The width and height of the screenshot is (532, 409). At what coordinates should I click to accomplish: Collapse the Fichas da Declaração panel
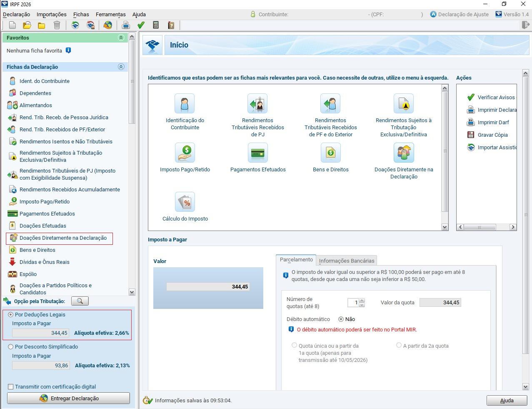pyautogui.click(x=121, y=67)
